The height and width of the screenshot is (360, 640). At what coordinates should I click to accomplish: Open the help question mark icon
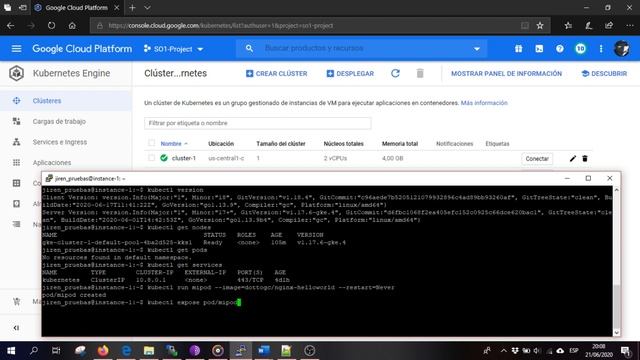coord(560,49)
